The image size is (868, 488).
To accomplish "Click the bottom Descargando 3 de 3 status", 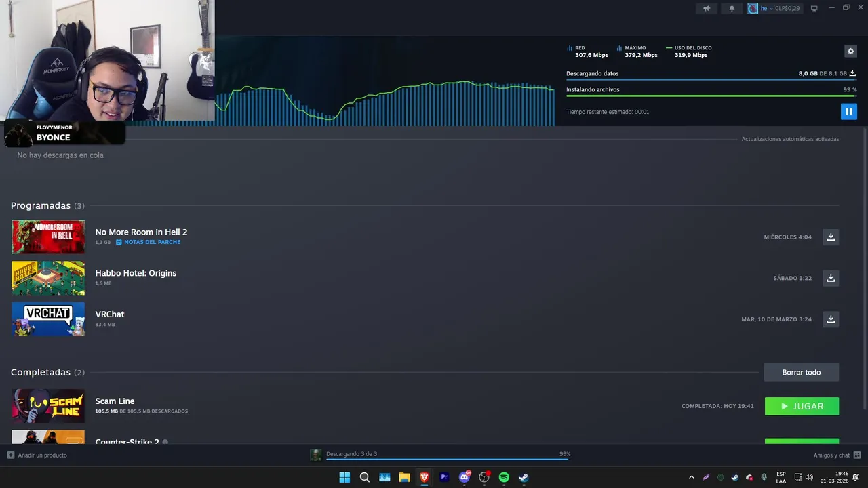I will (351, 454).
